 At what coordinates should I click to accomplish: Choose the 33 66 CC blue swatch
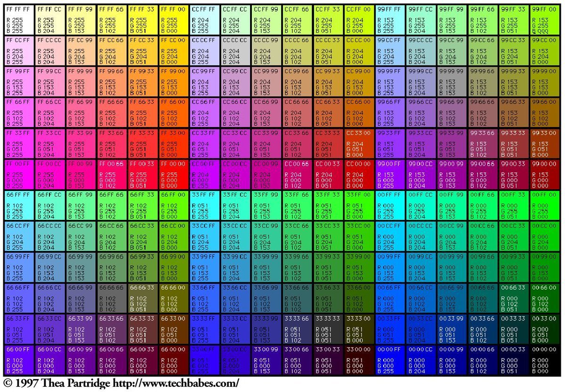(x=235, y=297)
